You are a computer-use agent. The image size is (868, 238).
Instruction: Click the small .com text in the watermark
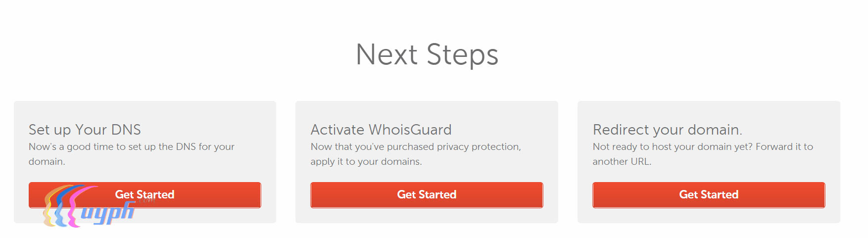click(x=146, y=201)
